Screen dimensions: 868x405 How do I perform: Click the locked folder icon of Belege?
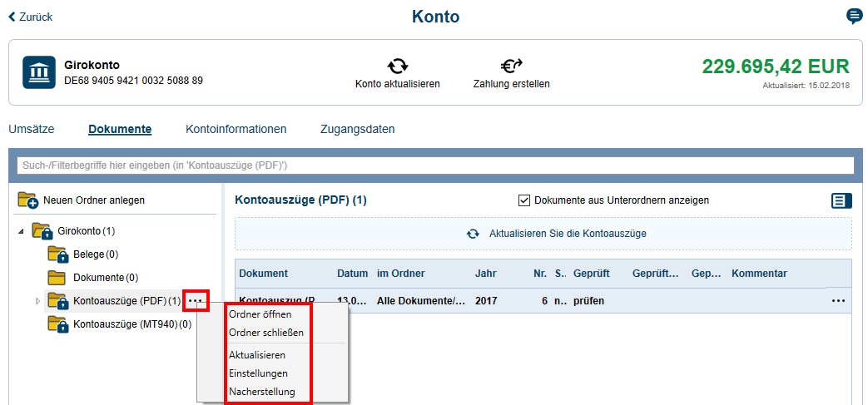click(x=57, y=254)
